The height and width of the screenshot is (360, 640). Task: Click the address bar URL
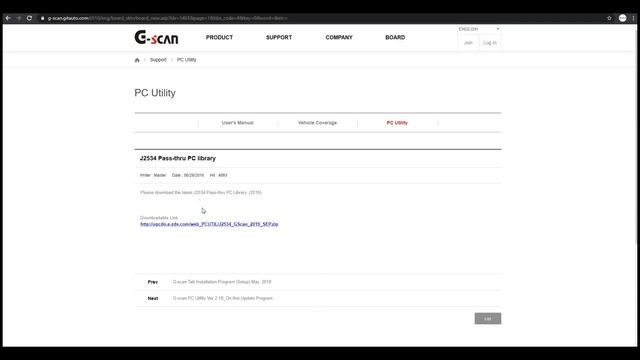tap(167, 18)
